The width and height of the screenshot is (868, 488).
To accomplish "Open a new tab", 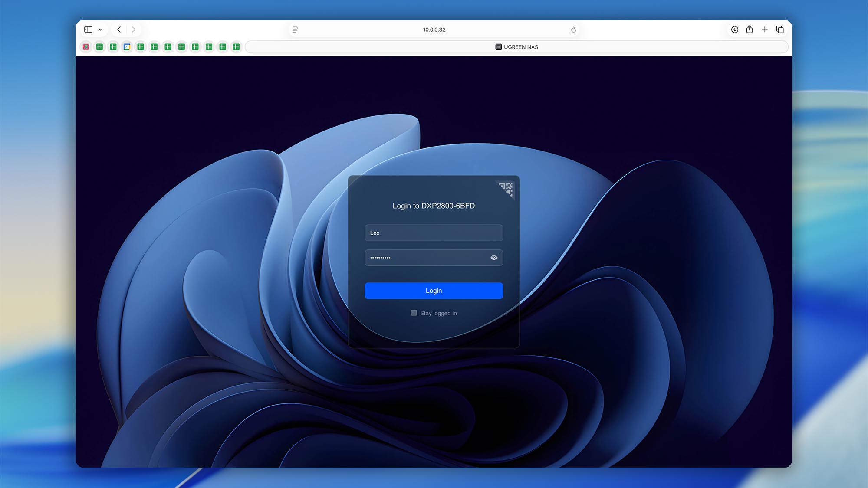I will pos(765,29).
